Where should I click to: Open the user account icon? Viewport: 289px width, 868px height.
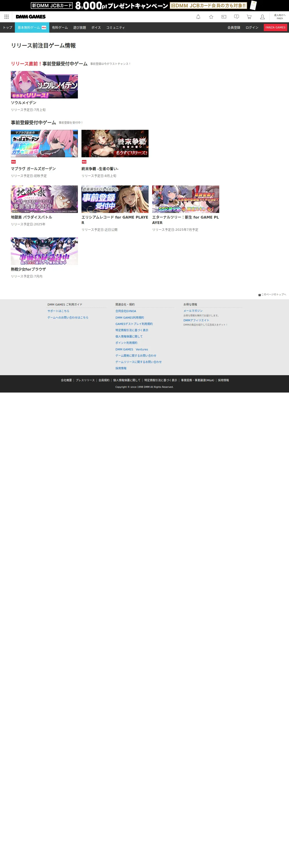262,17
